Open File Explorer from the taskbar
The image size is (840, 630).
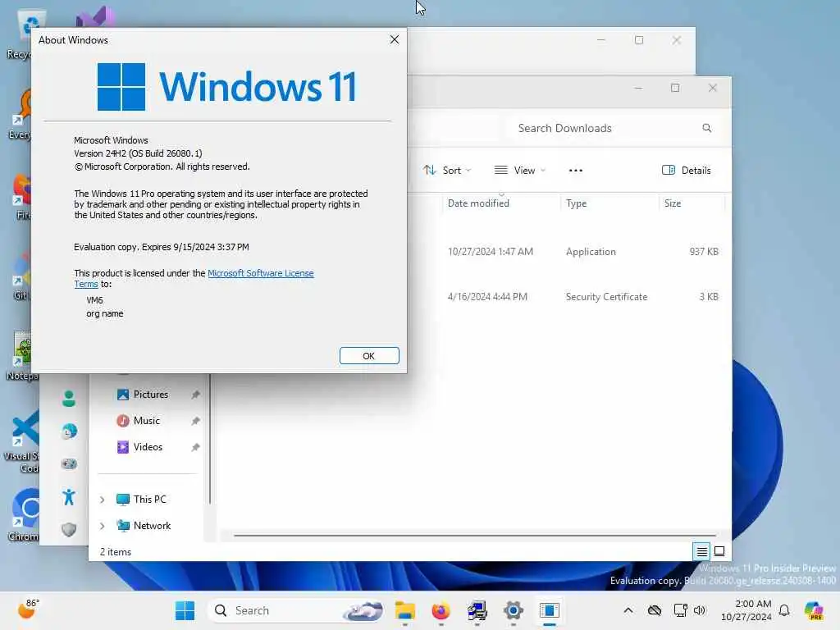coord(405,610)
